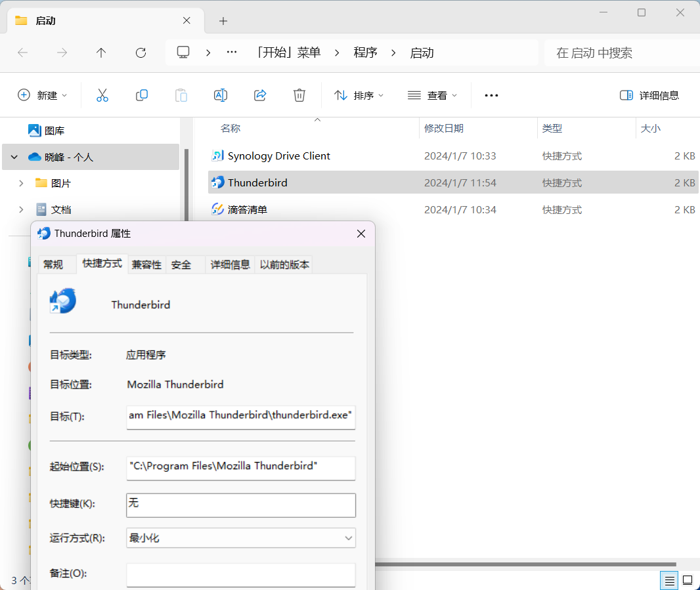Close the 启动 tab

tap(186, 20)
